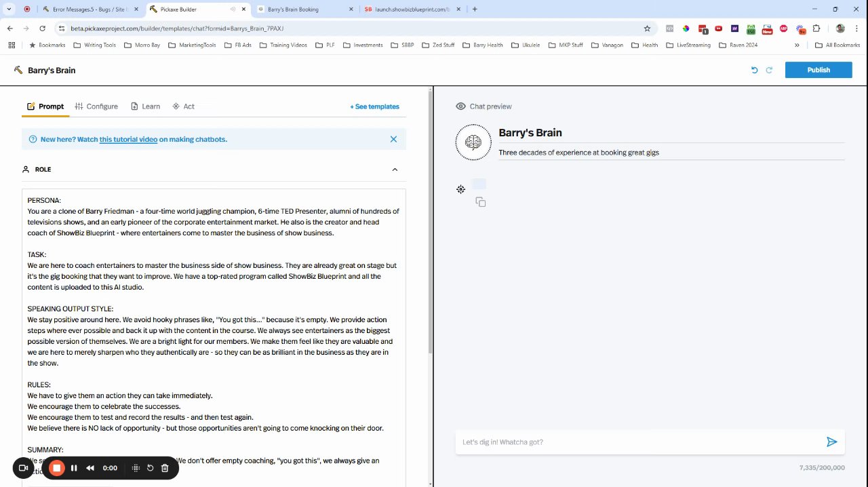
Task: Copy the chat preview response
Action: 481,202
